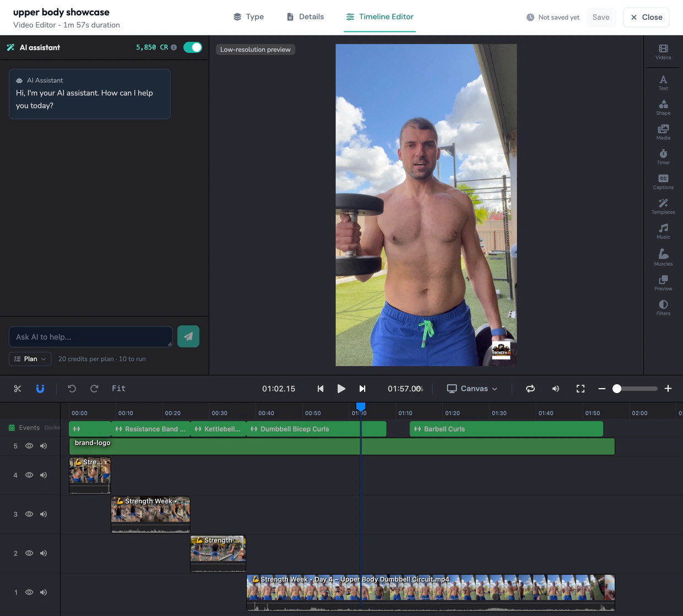Undo the last action
683x616 pixels.
pyautogui.click(x=72, y=389)
